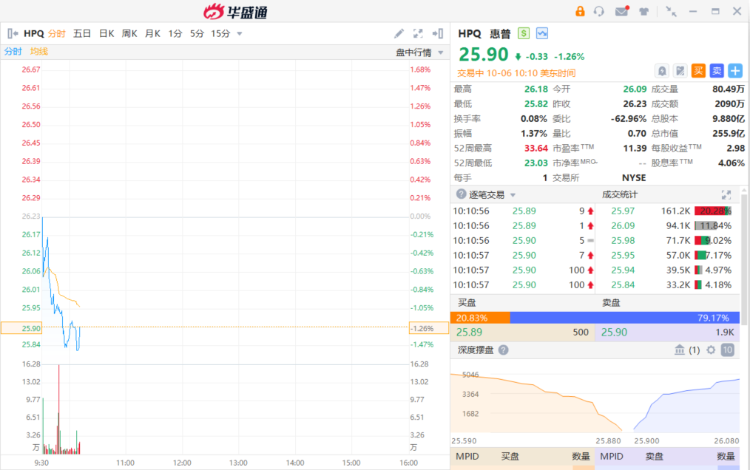
Task: Open customer service headset icon
Action: 599,11
